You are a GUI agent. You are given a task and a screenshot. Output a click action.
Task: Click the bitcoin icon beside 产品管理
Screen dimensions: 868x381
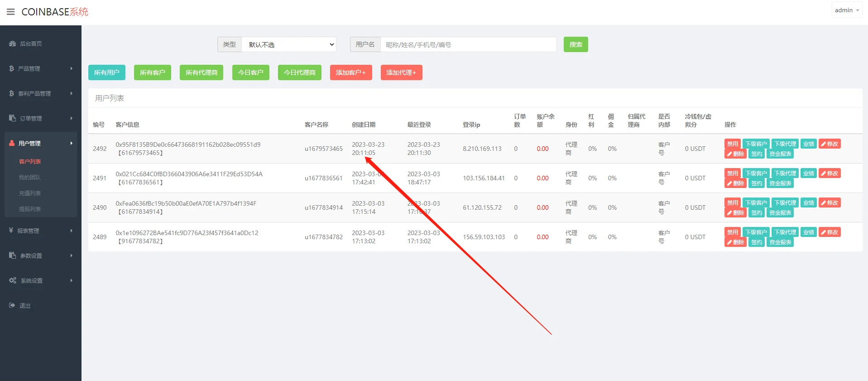point(12,68)
